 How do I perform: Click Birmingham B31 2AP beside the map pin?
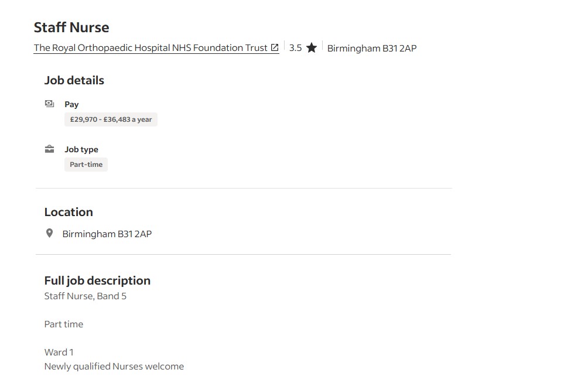107,234
